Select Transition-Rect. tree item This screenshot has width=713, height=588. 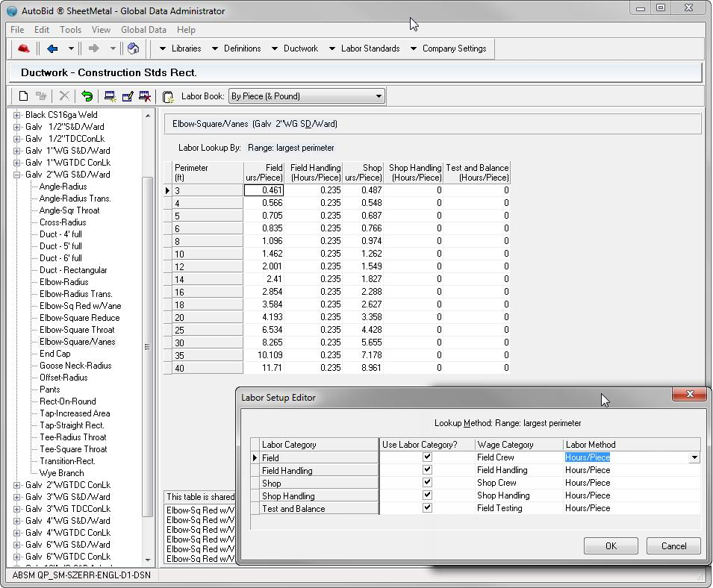tap(67, 460)
